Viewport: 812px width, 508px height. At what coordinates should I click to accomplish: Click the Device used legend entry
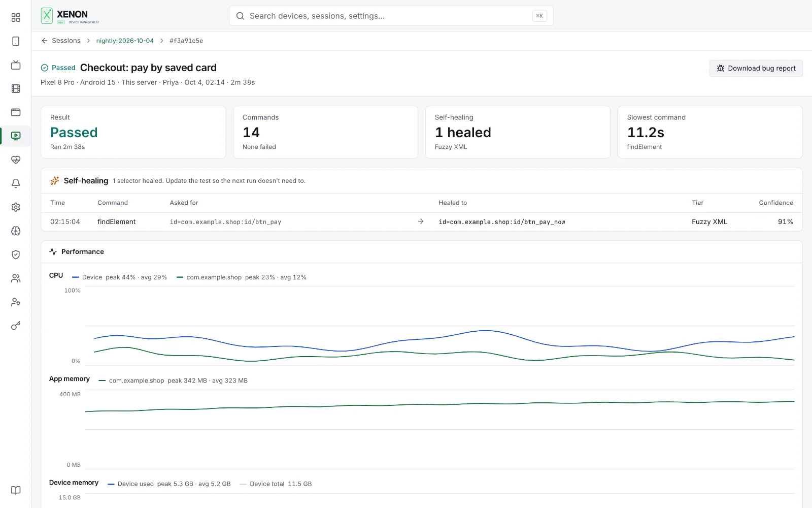pyautogui.click(x=169, y=484)
